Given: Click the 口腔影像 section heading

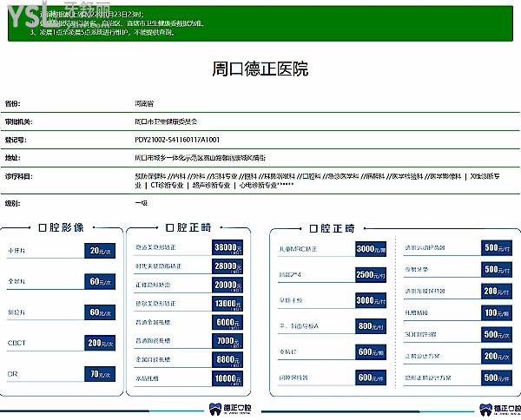Looking at the screenshot, I should click(62, 227).
